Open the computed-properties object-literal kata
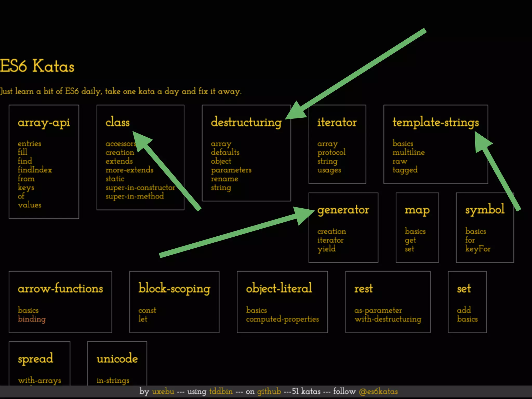This screenshot has height=399, width=532. point(282,319)
